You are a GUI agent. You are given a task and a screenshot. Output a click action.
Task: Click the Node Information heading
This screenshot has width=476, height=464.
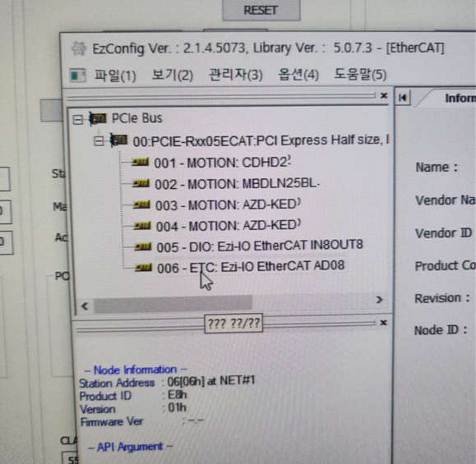(x=136, y=370)
